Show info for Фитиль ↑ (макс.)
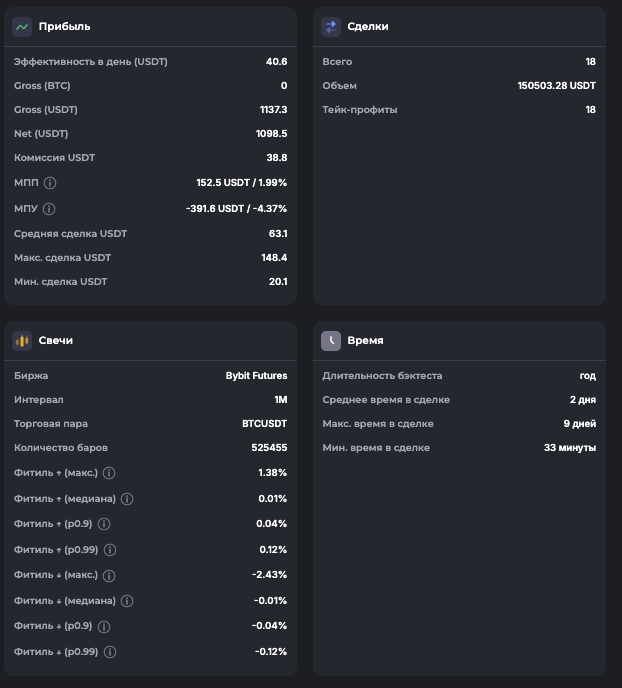This screenshot has height=688, width=622. 109,473
